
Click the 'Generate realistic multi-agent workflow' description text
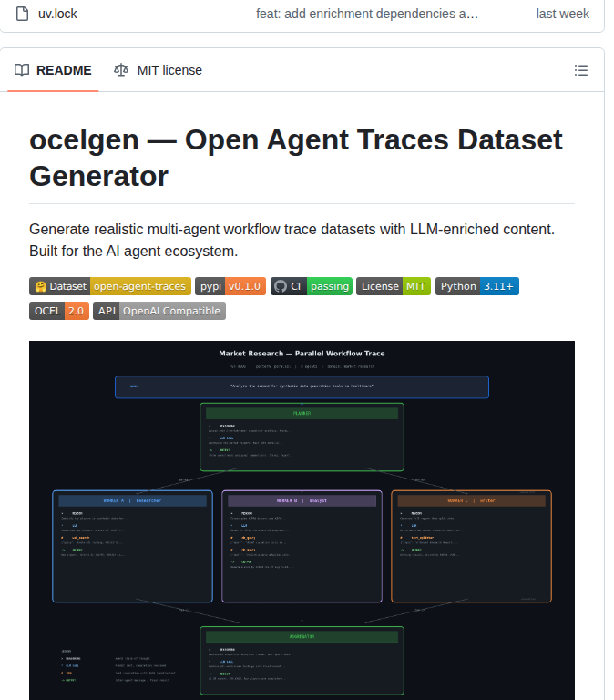coord(292,241)
